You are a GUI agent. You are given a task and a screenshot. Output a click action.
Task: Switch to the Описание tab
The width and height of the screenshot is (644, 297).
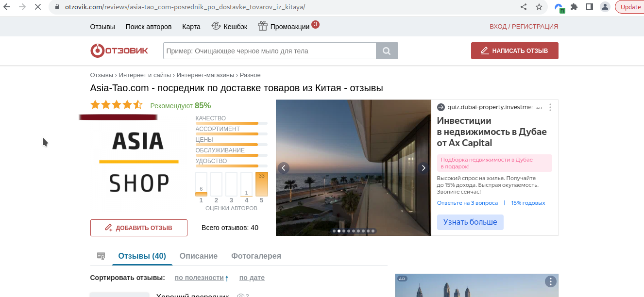[x=199, y=256]
